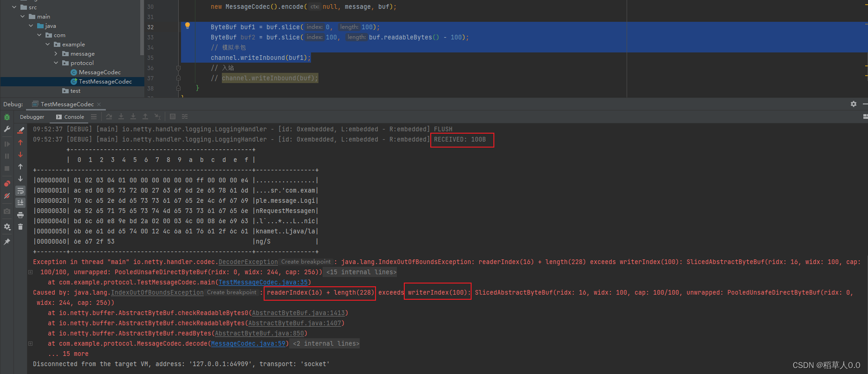This screenshot has width=868, height=374.
Task: Click Resume Program in the debug sidebar
Action: (x=7, y=144)
